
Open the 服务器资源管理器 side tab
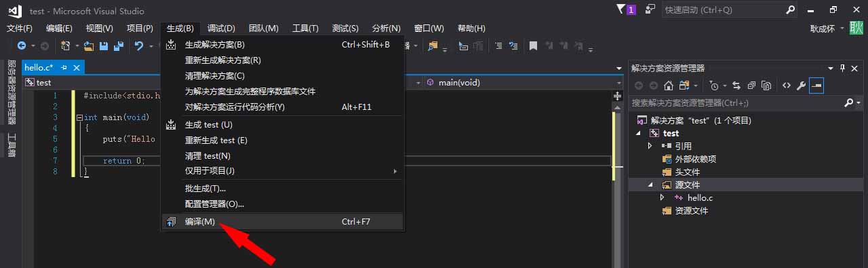coord(11,92)
